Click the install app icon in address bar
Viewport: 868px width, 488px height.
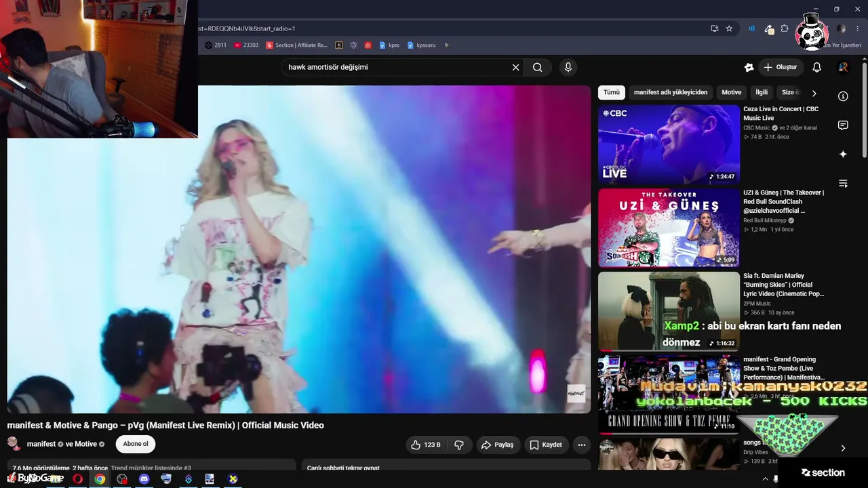click(714, 28)
